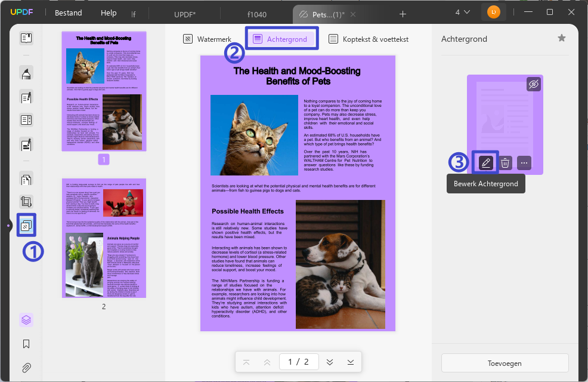Click the Toevoegen button

(x=505, y=363)
